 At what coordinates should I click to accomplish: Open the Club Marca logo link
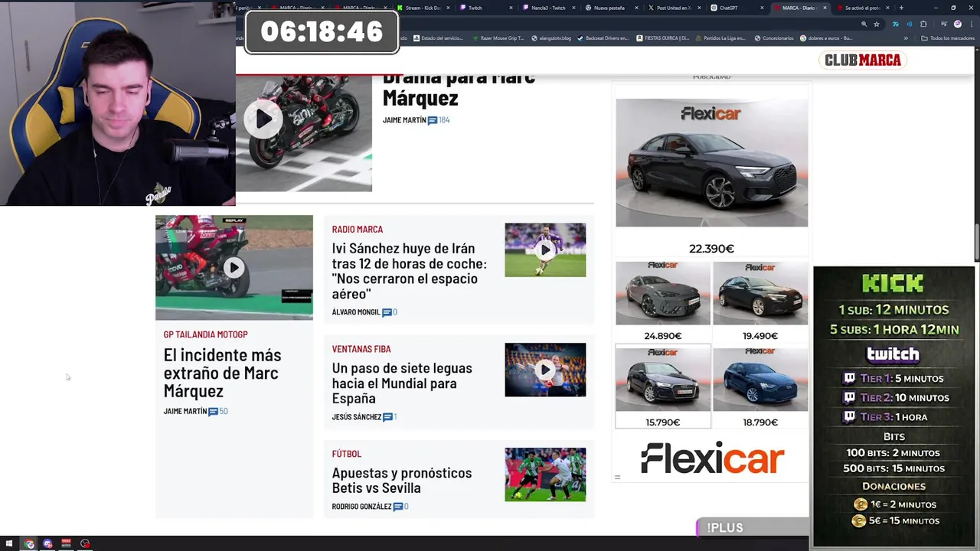(x=863, y=60)
